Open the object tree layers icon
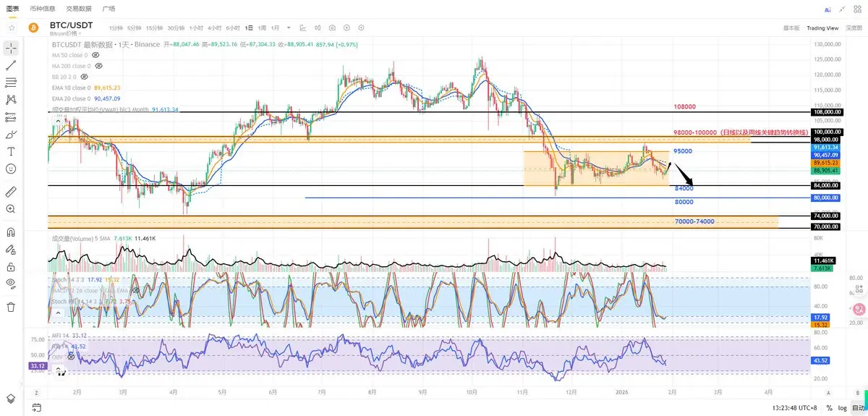 (11, 399)
